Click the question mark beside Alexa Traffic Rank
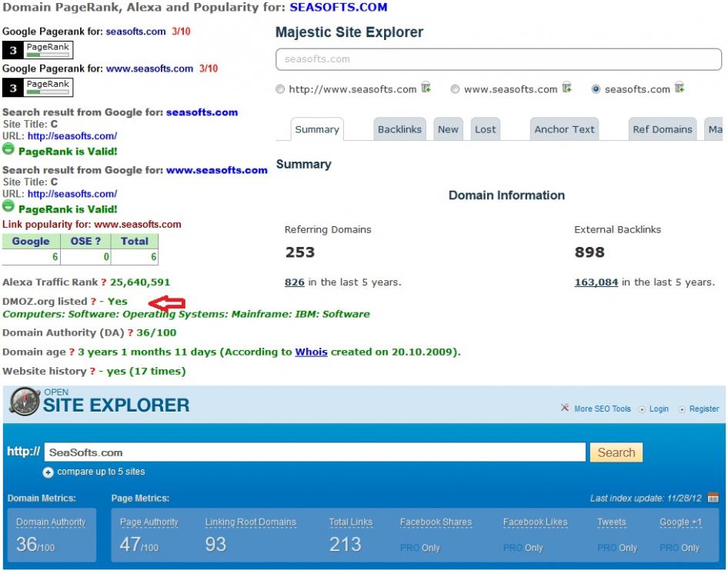728x574 pixels. 104,282
